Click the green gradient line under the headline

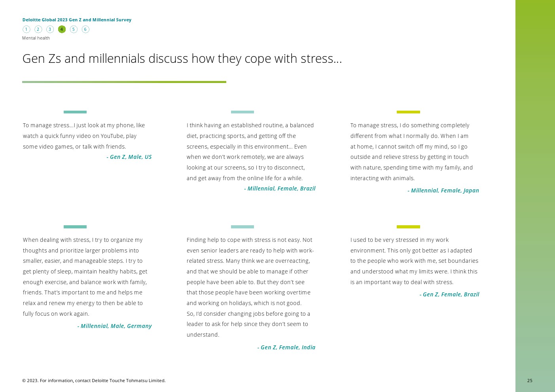pyautogui.click(x=124, y=82)
